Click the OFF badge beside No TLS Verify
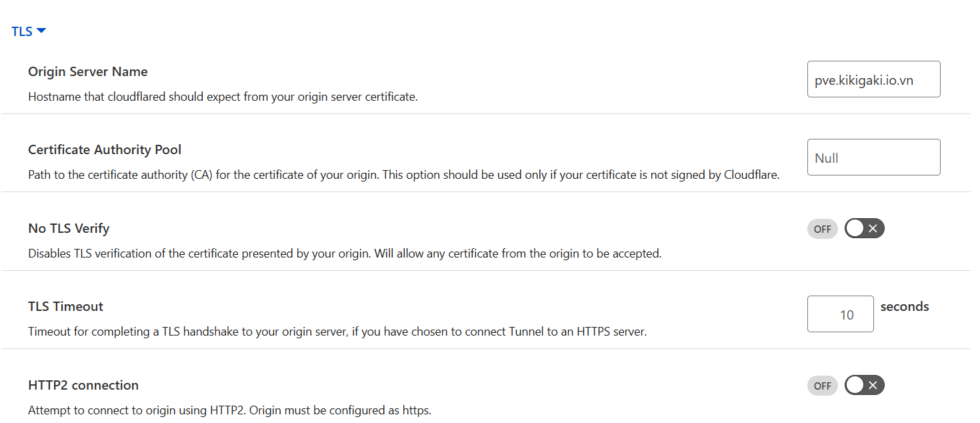Viewport: 980px width, 423px height. [x=822, y=229]
